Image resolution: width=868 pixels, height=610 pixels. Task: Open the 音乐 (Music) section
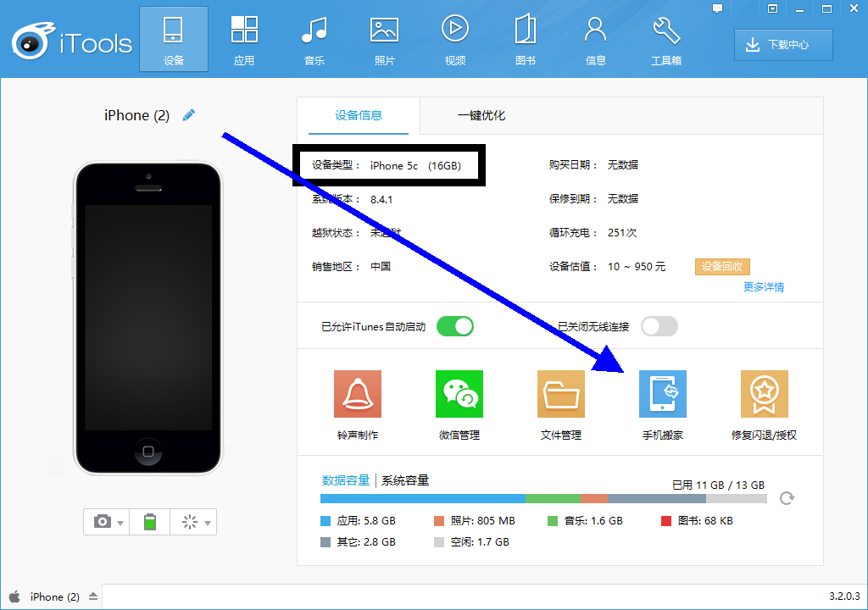point(314,39)
